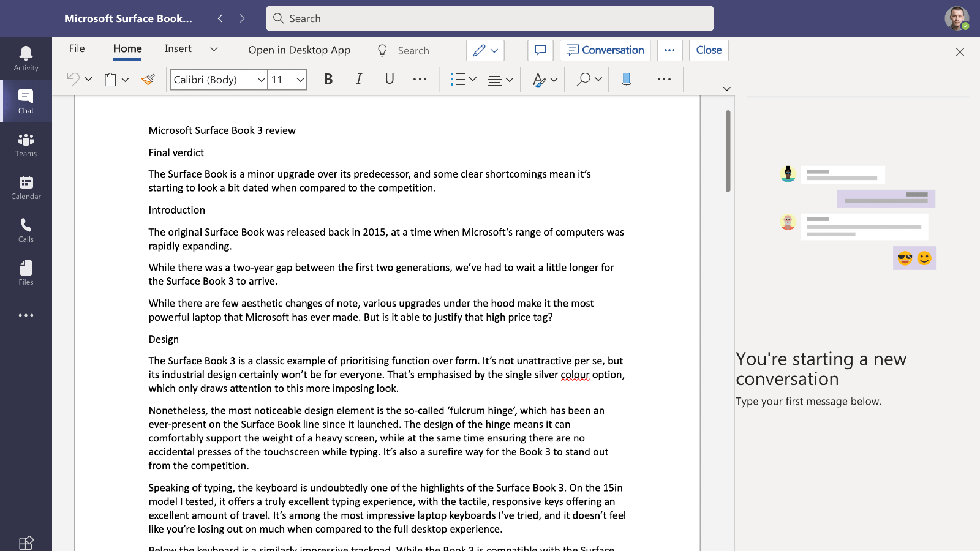Screen dimensions: 980x551
Task: Click the bulleted list icon
Action: pyautogui.click(x=457, y=79)
